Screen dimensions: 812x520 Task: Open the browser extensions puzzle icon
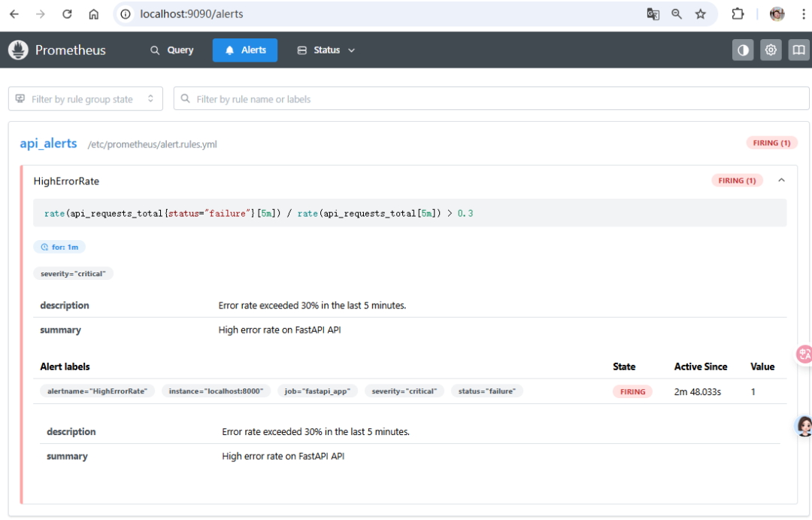click(x=738, y=14)
